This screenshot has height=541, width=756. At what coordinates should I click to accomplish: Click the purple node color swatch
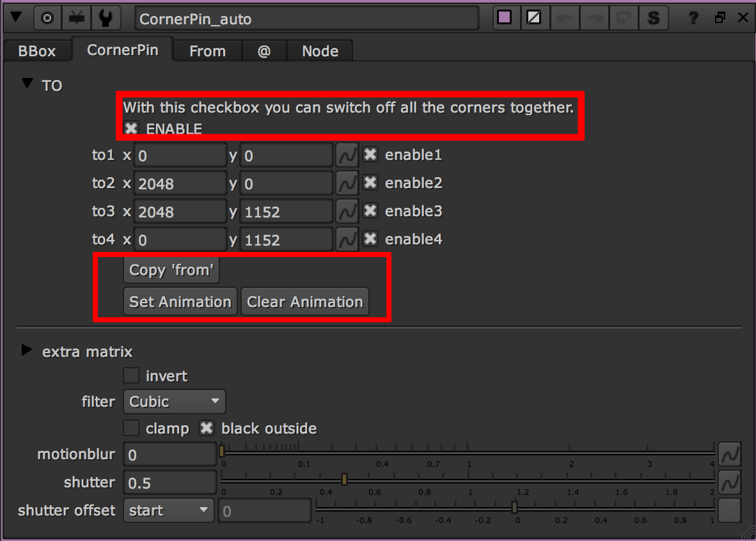(505, 18)
